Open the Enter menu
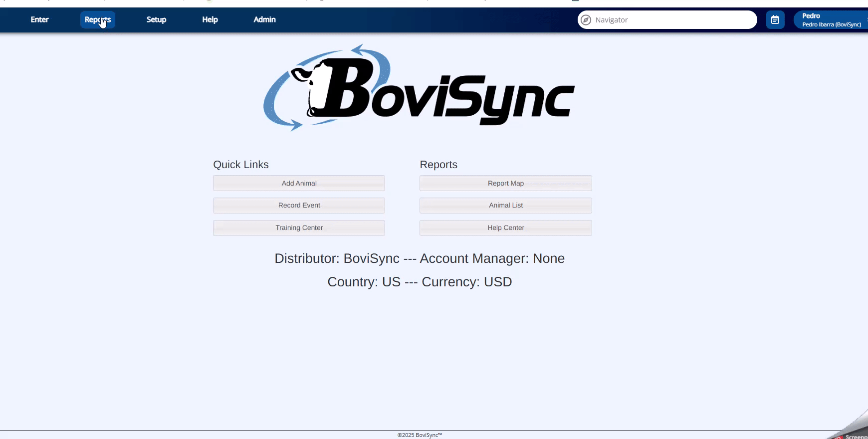The width and height of the screenshot is (868, 439). coord(39,19)
